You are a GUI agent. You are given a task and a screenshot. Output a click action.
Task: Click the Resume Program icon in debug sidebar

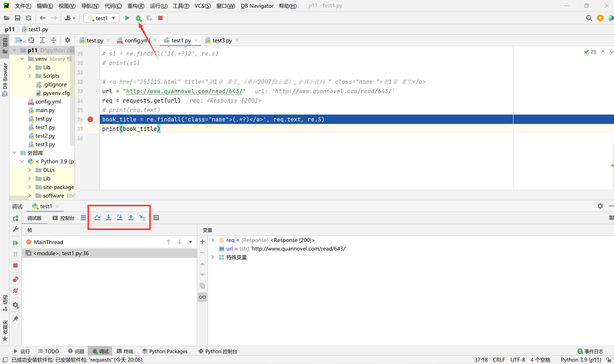point(15,243)
